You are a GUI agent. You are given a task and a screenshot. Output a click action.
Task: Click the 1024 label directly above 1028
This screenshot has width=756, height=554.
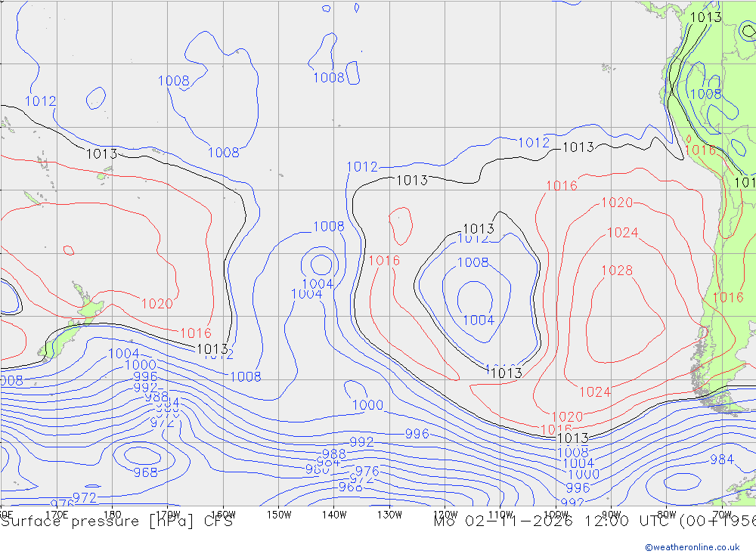[x=622, y=233]
